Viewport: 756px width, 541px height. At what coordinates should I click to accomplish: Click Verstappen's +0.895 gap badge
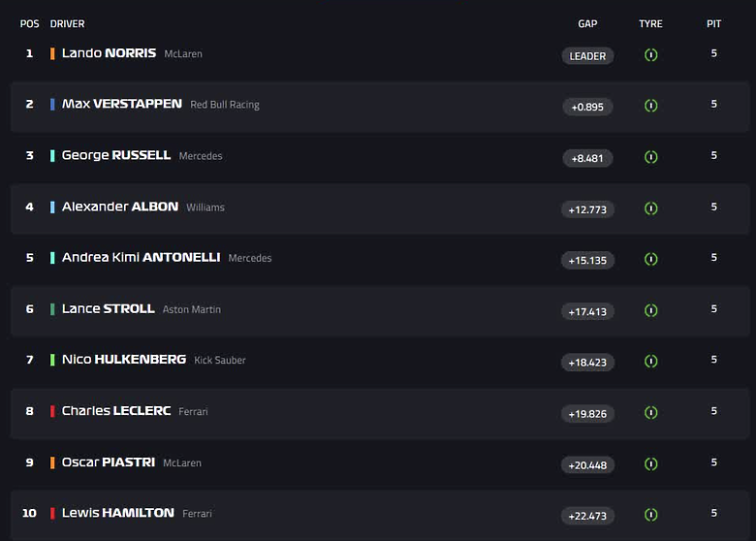click(587, 107)
